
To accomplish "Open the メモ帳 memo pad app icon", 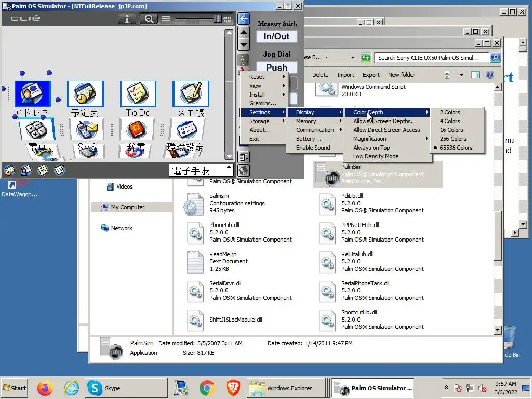I will (x=191, y=94).
